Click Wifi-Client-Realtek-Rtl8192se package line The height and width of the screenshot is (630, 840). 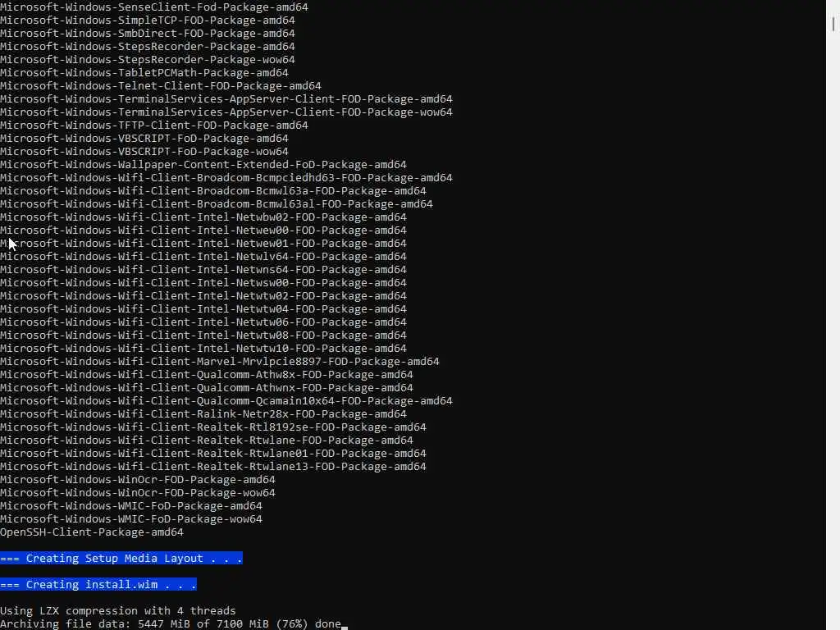(x=213, y=427)
